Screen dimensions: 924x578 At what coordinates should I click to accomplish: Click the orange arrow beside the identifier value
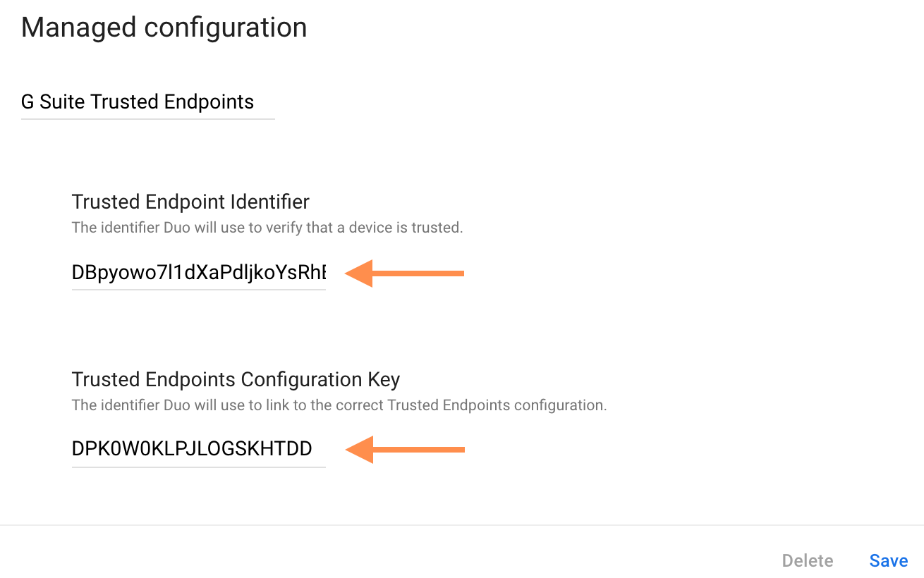[402, 273]
